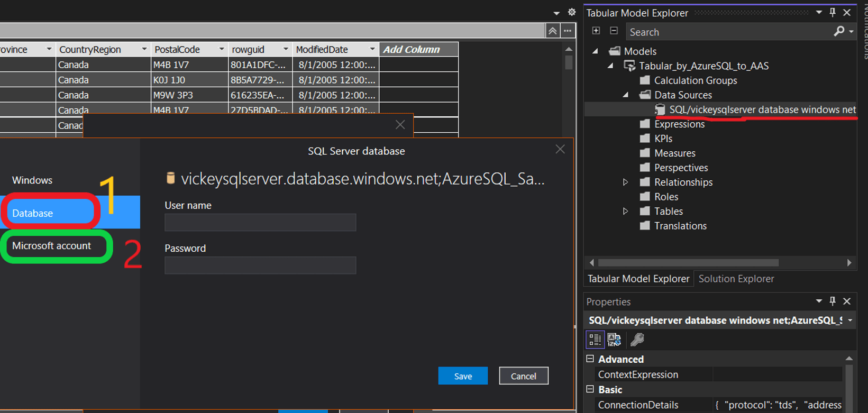The width and height of the screenshot is (868, 413).
Task: Switch to the Solution Explorer tab
Action: [x=736, y=279]
